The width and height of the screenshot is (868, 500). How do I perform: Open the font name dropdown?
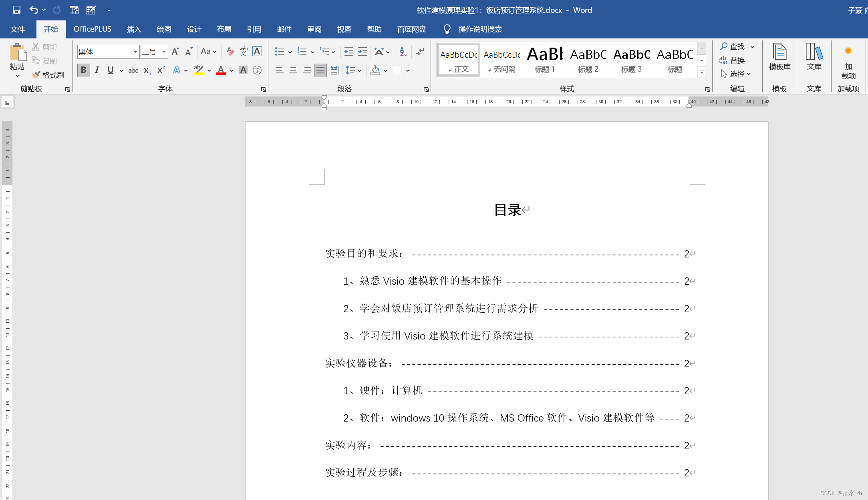point(135,52)
